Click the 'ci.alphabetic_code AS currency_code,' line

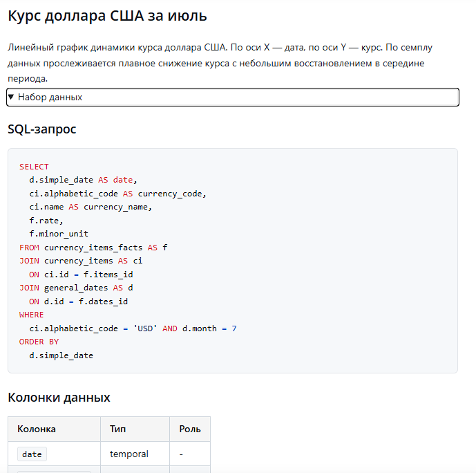[117, 194]
